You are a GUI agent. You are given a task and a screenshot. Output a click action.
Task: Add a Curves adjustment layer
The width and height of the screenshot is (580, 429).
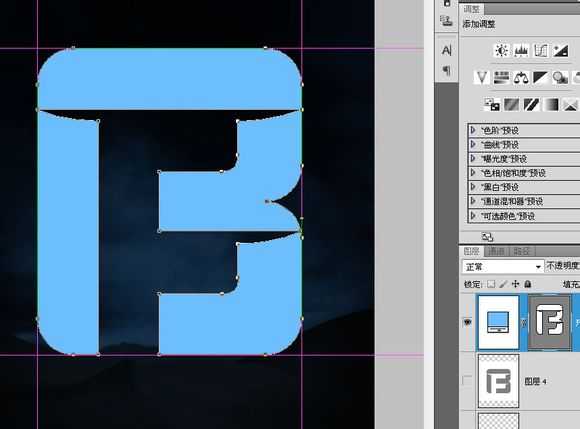[541, 50]
